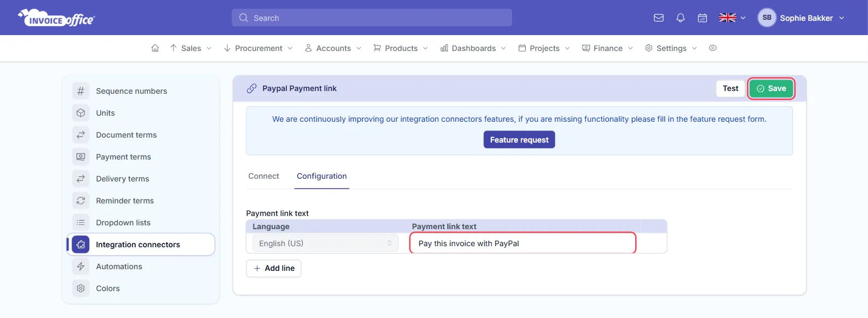Open Sophie Bakker account menu chevron
The width and height of the screenshot is (868, 318).
(842, 18)
